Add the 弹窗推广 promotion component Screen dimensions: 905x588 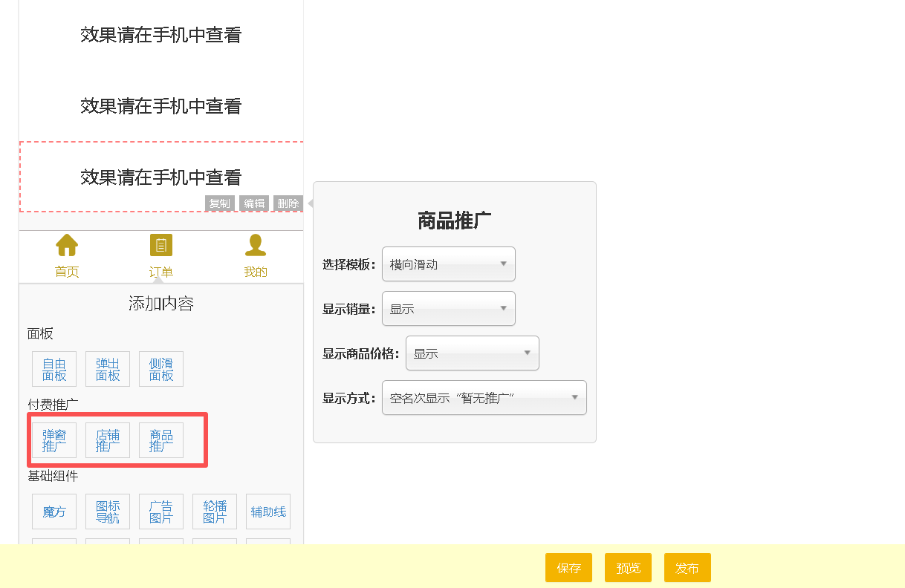click(x=54, y=440)
